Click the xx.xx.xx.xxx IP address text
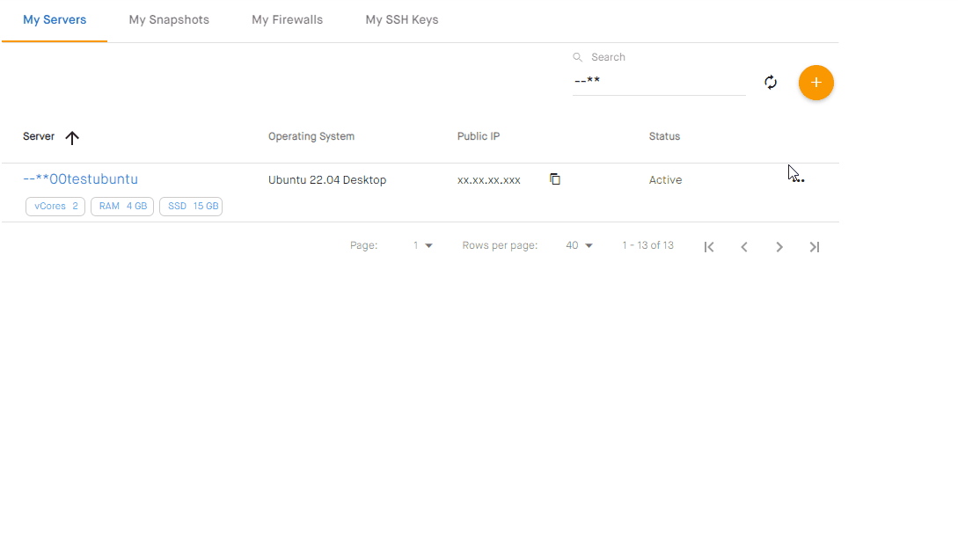 pyautogui.click(x=489, y=180)
